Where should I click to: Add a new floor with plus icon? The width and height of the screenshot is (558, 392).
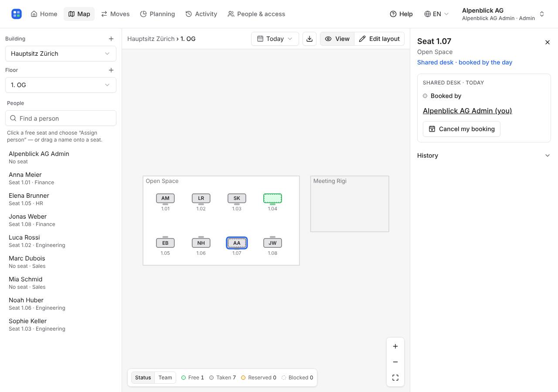[x=111, y=70]
